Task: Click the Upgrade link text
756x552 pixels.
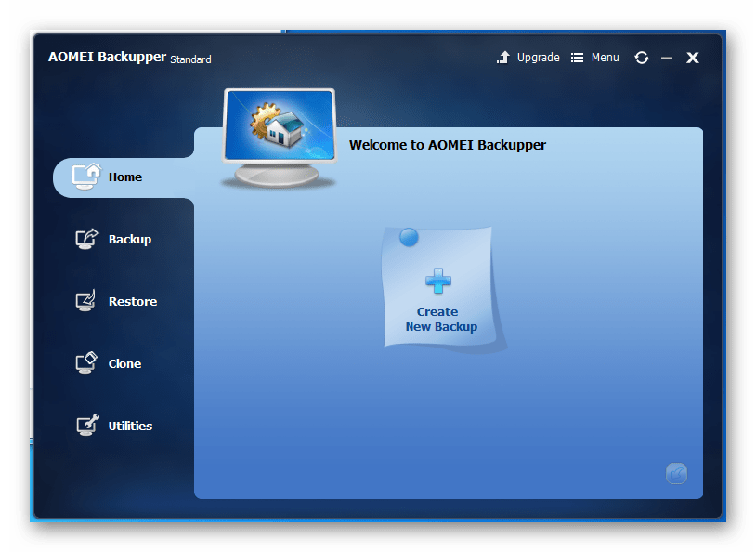Action: tap(538, 58)
